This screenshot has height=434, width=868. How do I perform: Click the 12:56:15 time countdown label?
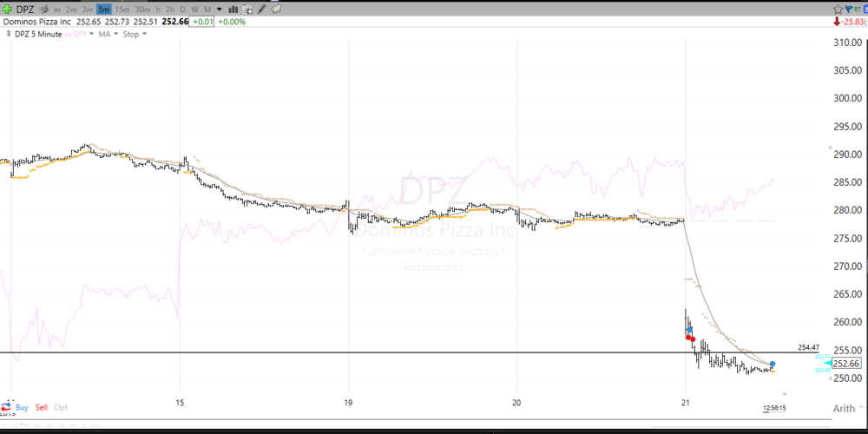click(x=774, y=408)
